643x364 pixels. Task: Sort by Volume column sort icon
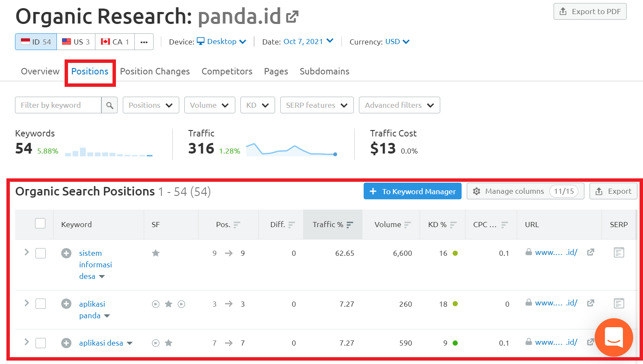(x=408, y=225)
